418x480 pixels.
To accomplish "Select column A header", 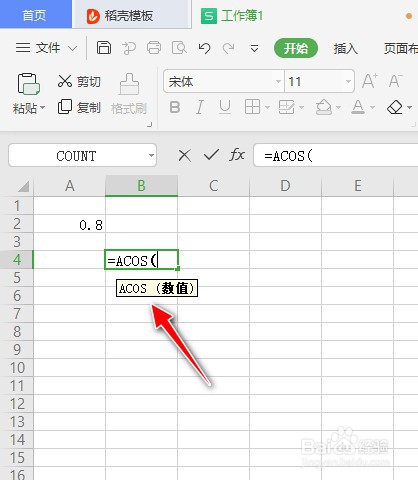I will [x=69, y=185].
